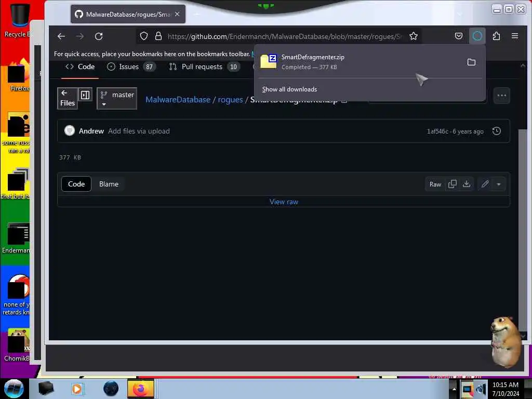The height and width of the screenshot is (399, 532).
Task: Open the Pull requests tab
Action: click(x=204, y=67)
